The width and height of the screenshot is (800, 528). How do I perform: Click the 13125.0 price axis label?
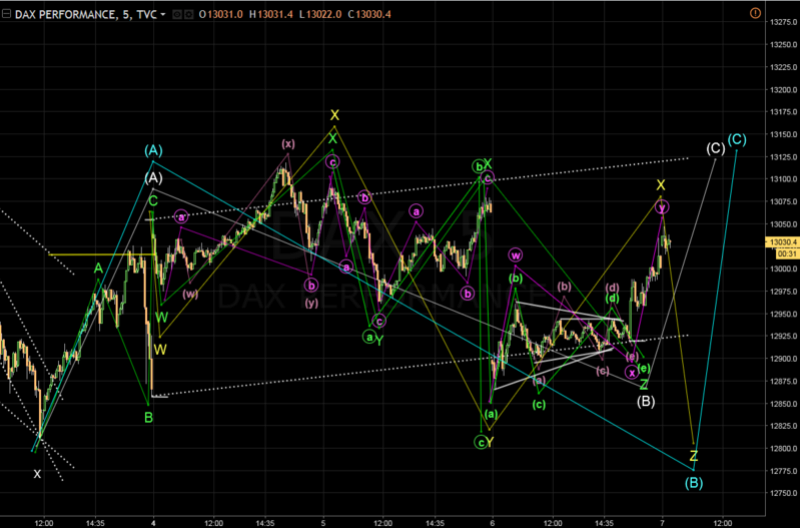(783, 157)
